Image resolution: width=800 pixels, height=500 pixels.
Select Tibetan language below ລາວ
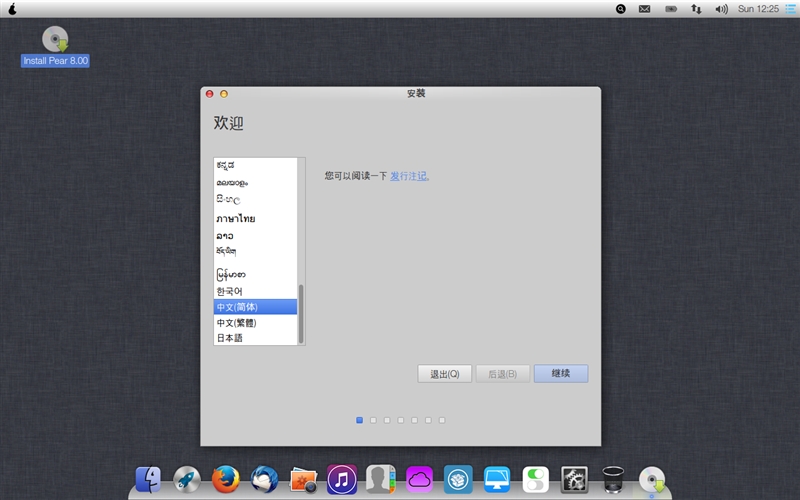click(255, 252)
